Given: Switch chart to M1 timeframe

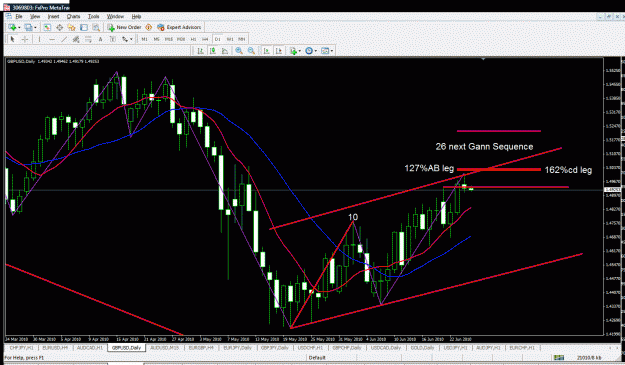Looking at the screenshot, I should (x=144, y=39).
